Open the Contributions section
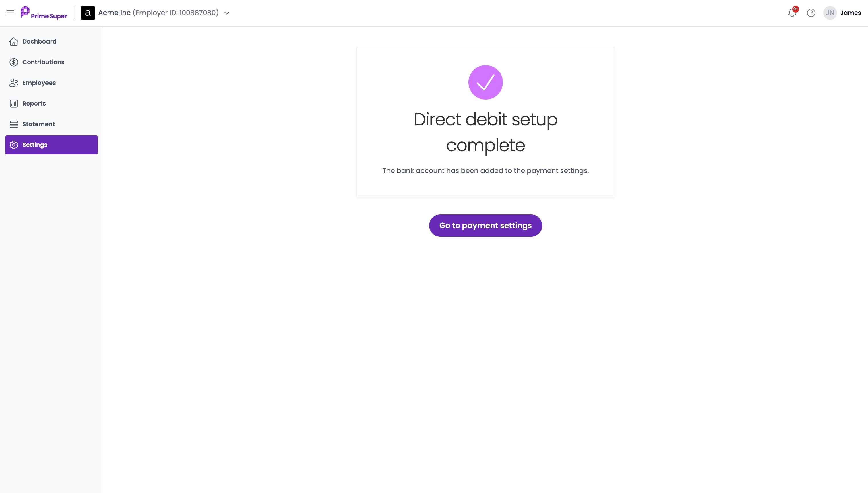This screenshot has width=868, height=493. [51, 62]
